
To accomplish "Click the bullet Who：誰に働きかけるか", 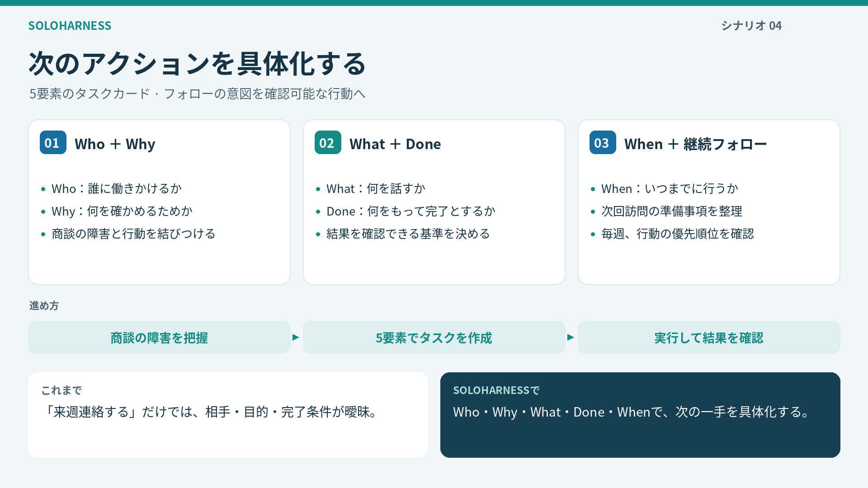I will (117, 188).
